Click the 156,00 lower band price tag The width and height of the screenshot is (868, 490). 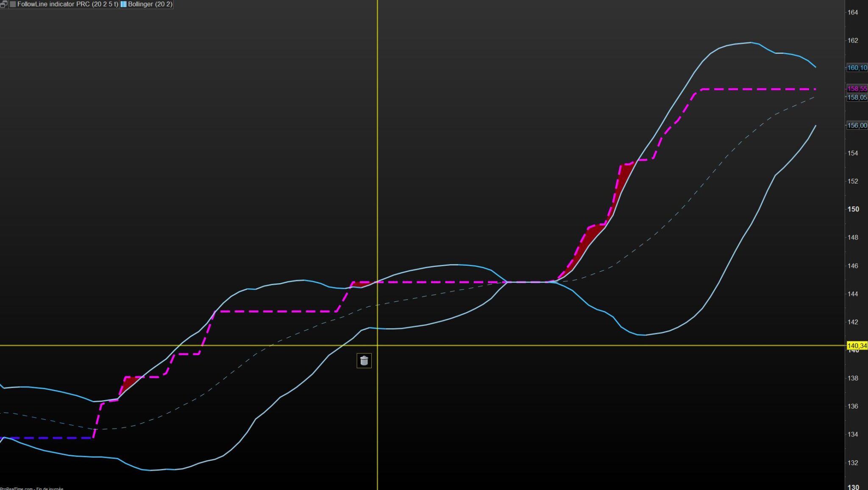857,125
